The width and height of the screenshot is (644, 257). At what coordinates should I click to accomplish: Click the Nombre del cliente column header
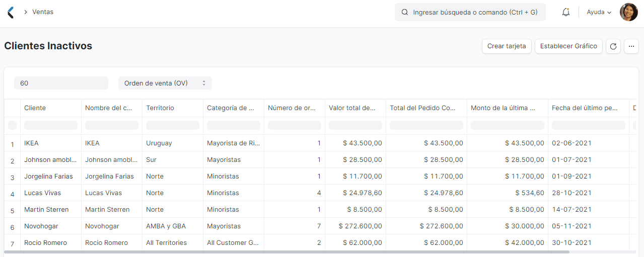(x=111, y=108)
